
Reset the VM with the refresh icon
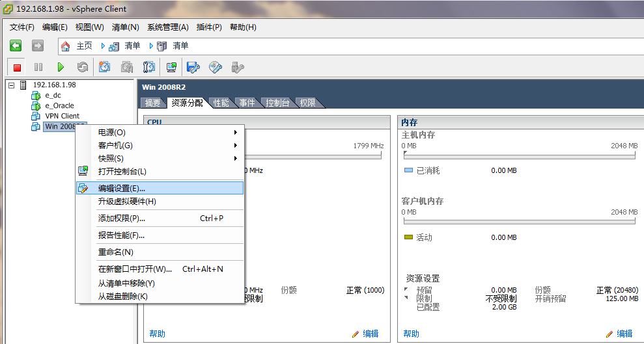point(83,67)
